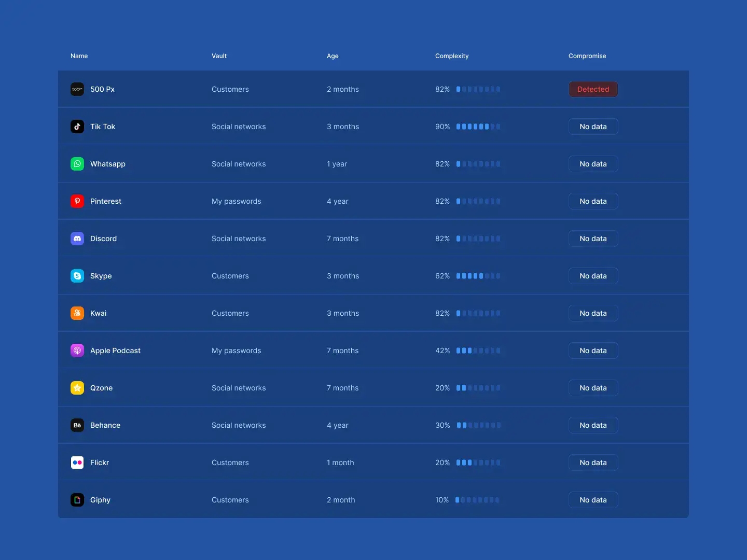Click the 90% complexity value
747x560 pixels.
point(442,127)
